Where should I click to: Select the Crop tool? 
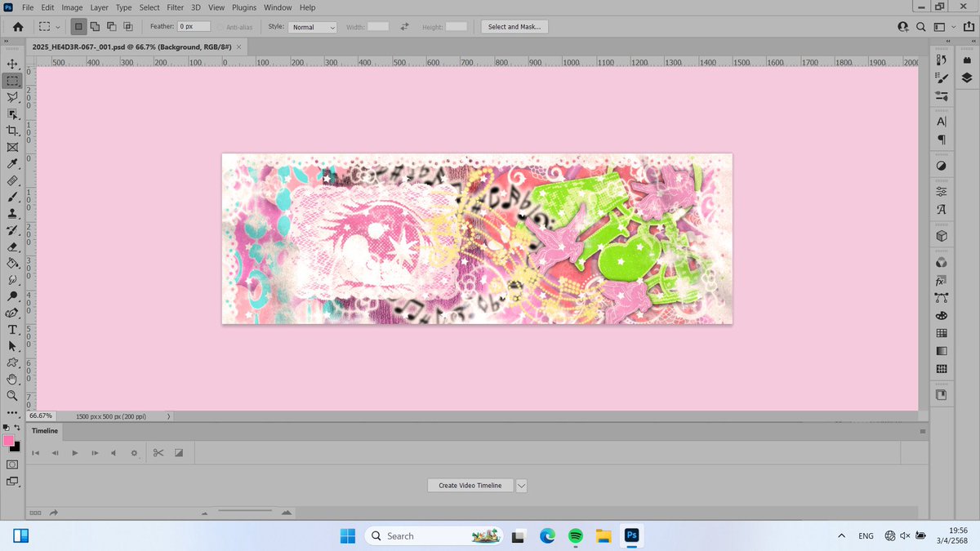click(13, 131)
